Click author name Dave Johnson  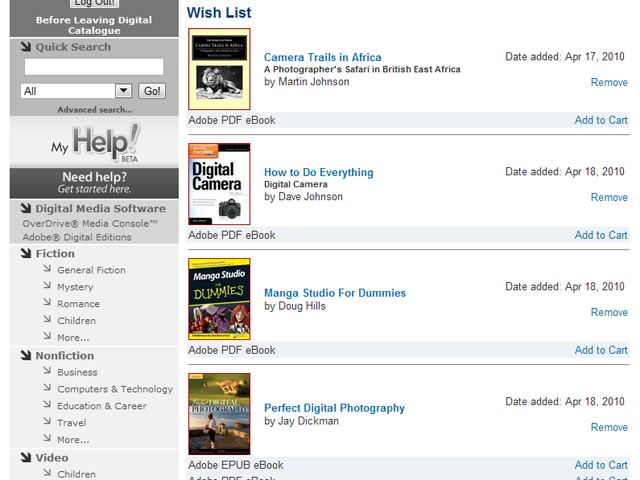point(310,197)
